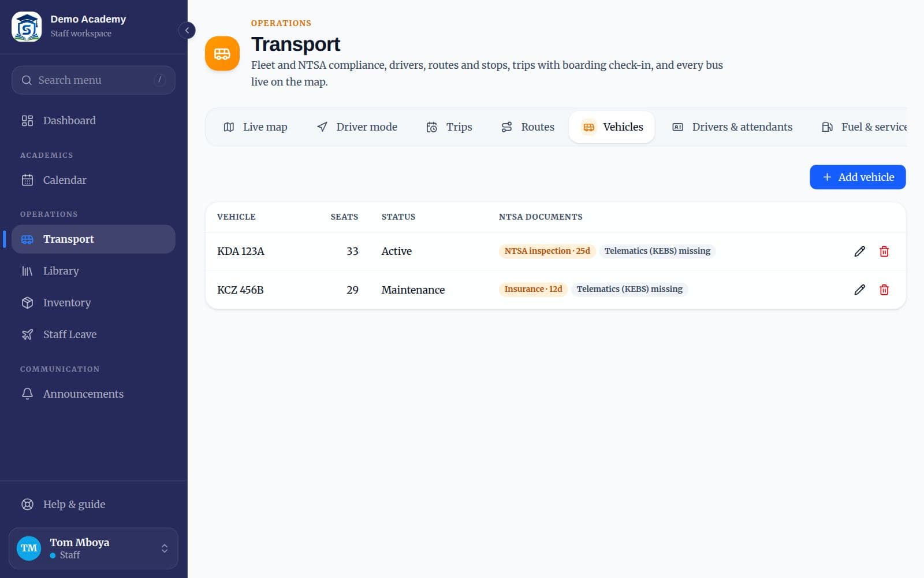This screenshot has height=578, width=924.
Task: Click the STATUS column header
Action: pos(398,217)
